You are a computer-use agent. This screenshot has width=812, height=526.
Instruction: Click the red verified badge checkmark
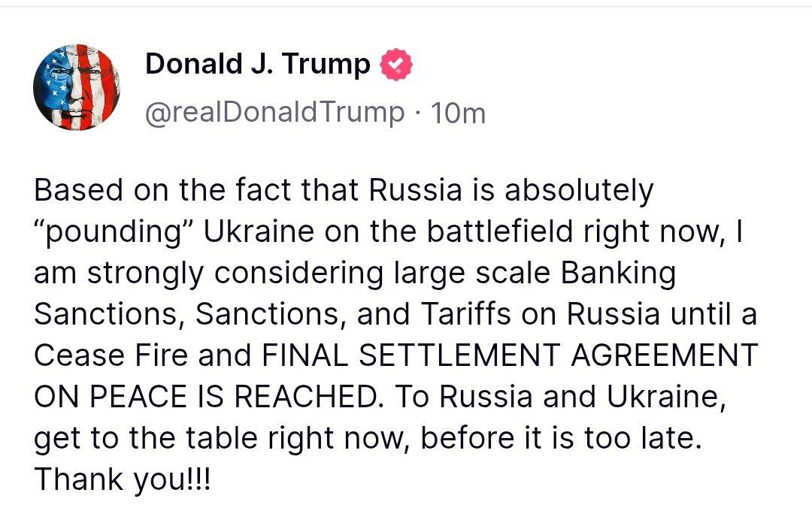pyautogui.click(x=397, y=65)
